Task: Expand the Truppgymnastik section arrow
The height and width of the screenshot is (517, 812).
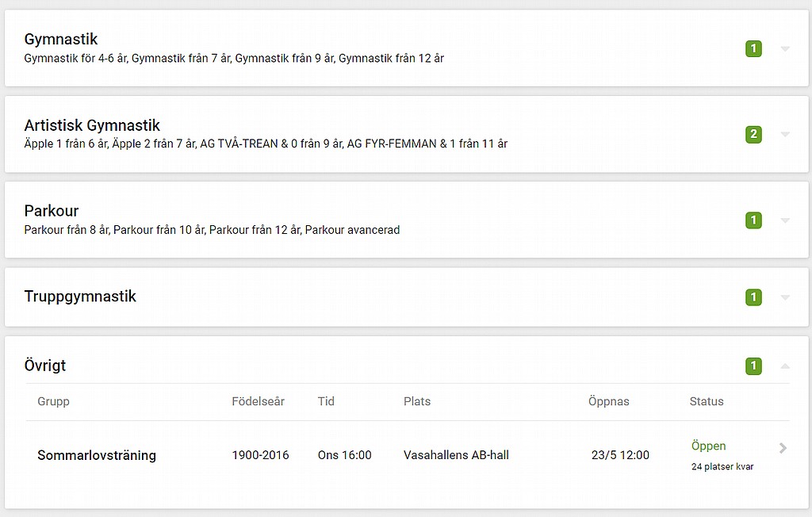Action: click(x=785, y=298)
